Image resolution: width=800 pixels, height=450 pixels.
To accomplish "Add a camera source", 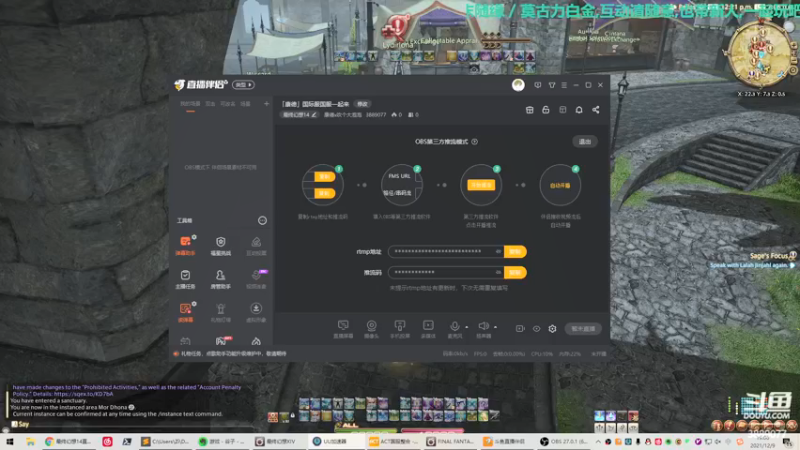I will [x=371, y=329].
